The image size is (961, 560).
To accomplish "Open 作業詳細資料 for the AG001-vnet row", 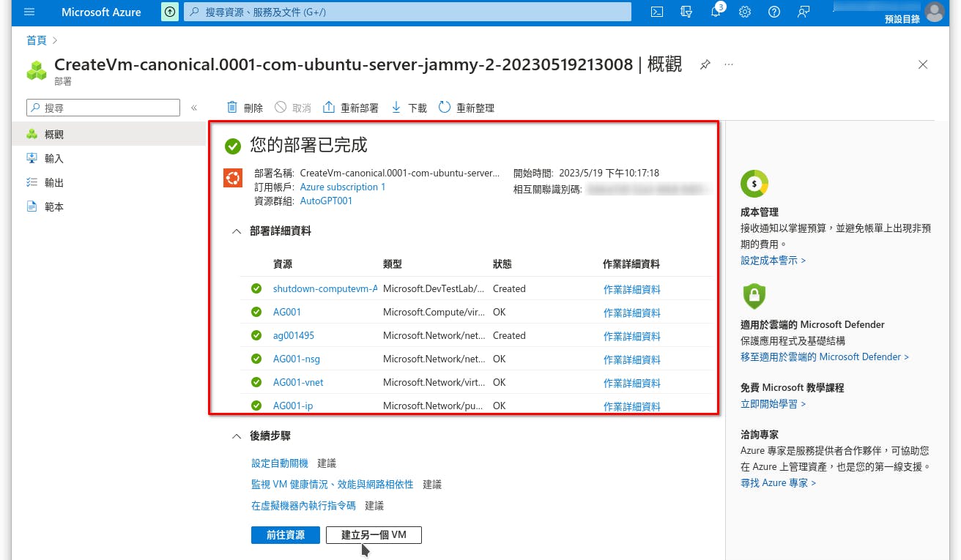I will (631, 383).
